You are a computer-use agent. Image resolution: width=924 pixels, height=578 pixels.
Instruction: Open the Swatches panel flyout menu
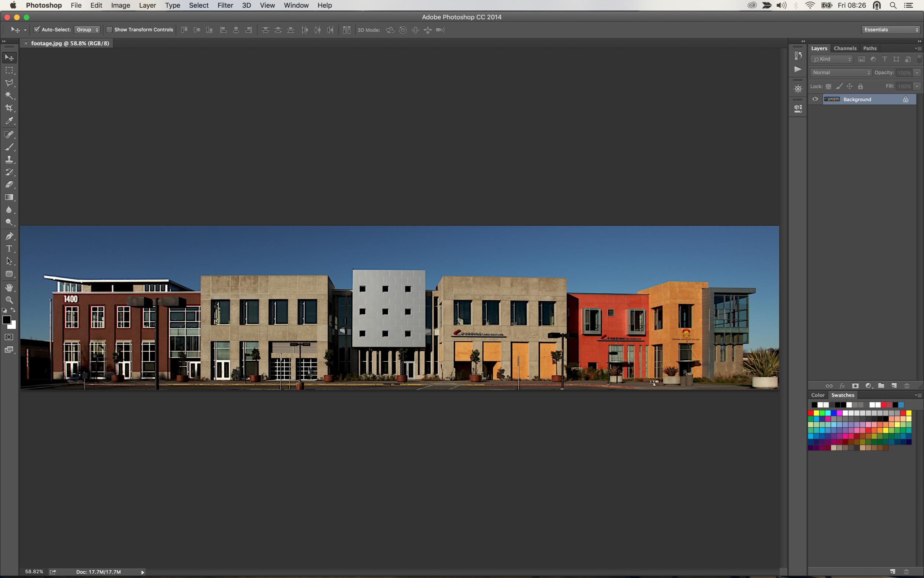(x=918, y=395)
